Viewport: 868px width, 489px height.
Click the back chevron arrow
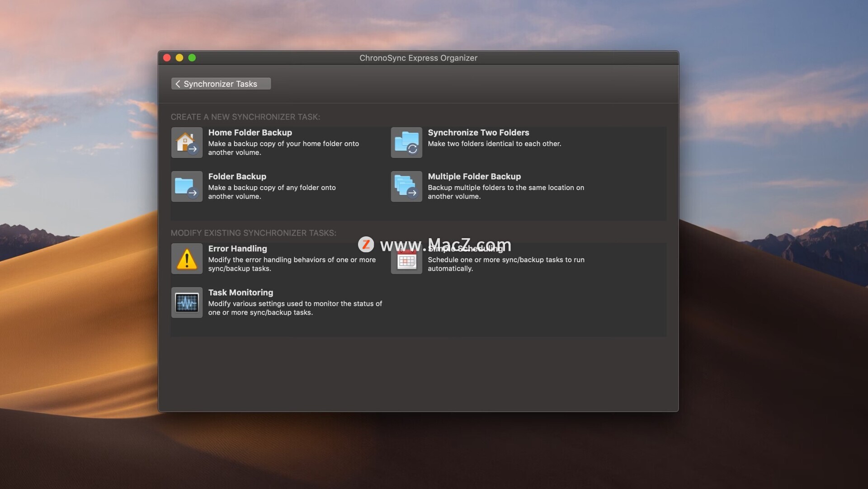click(178, 84)
